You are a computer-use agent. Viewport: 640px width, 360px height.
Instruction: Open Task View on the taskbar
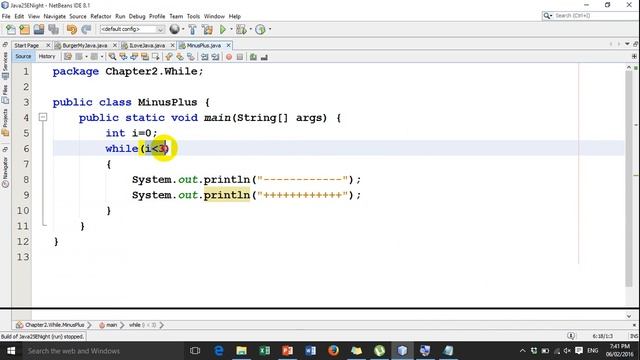[195, 351]
